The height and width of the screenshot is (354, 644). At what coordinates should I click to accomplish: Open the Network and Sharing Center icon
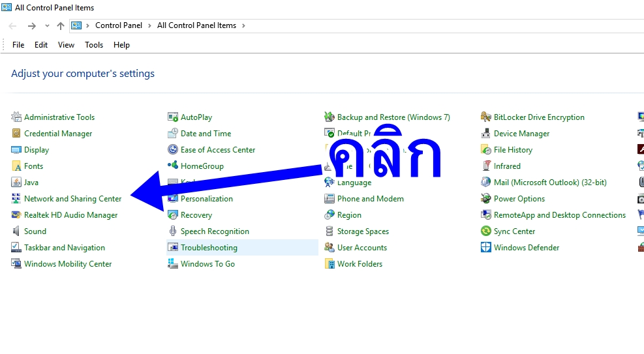point(16,199)
